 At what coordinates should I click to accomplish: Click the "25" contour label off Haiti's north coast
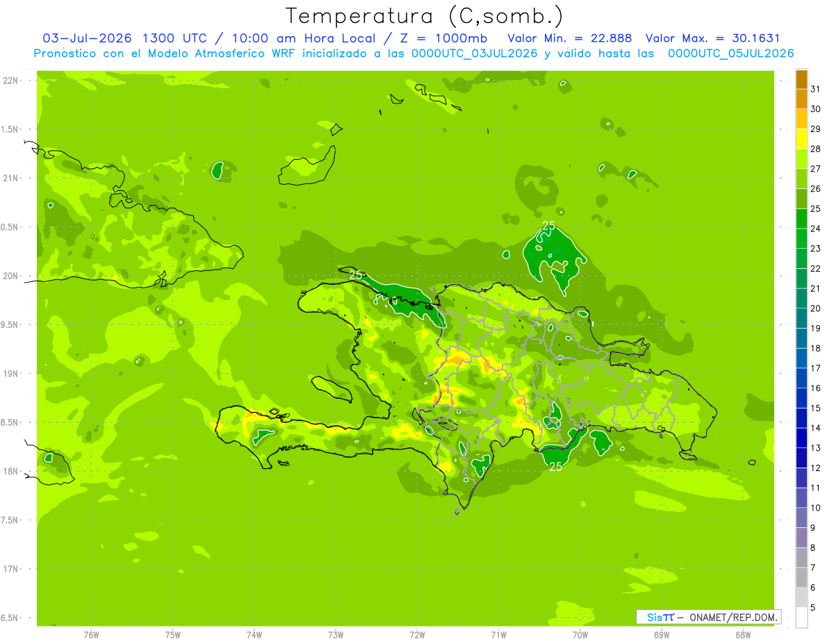point(356,275)
